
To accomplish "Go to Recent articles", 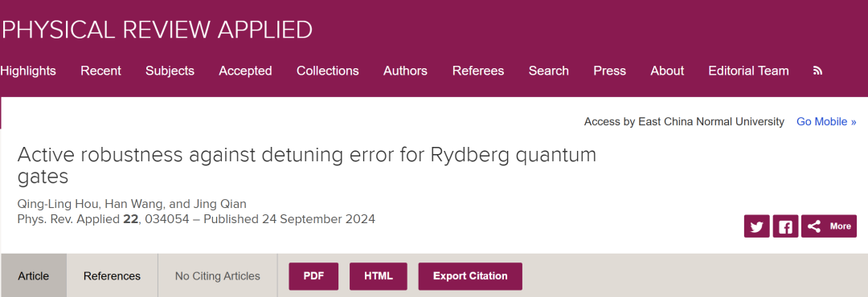I will pyautogui.click(x=100, y=71).
